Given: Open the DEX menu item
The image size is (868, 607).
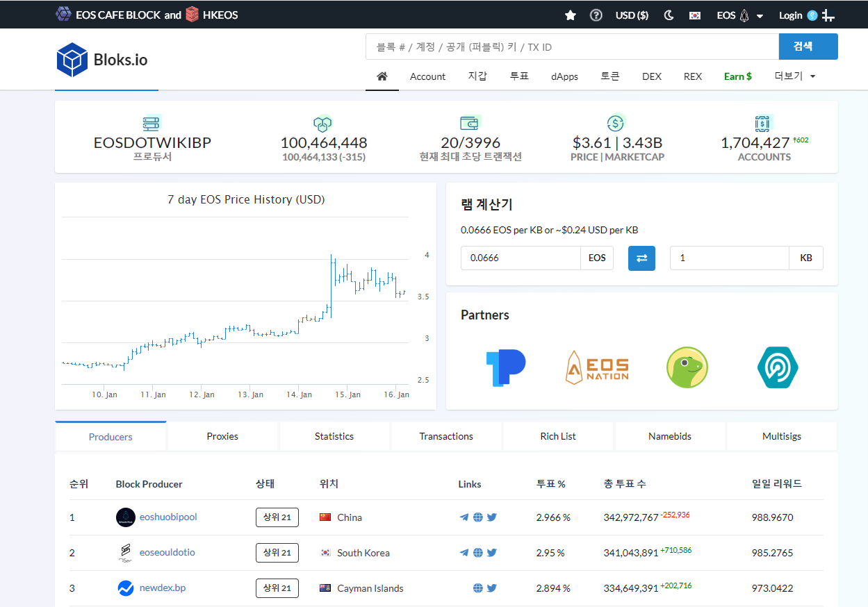Looking at the screenshot, I should pos(652,76).
